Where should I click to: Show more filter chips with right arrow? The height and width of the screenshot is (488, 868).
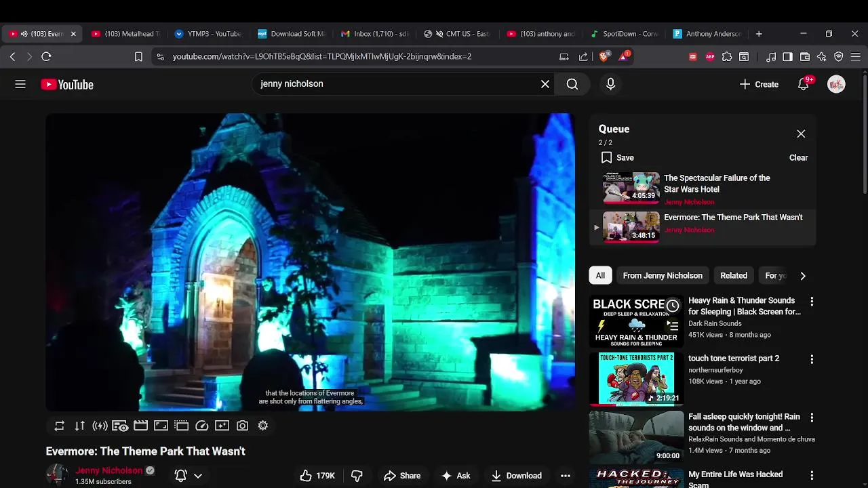point(803,276)
